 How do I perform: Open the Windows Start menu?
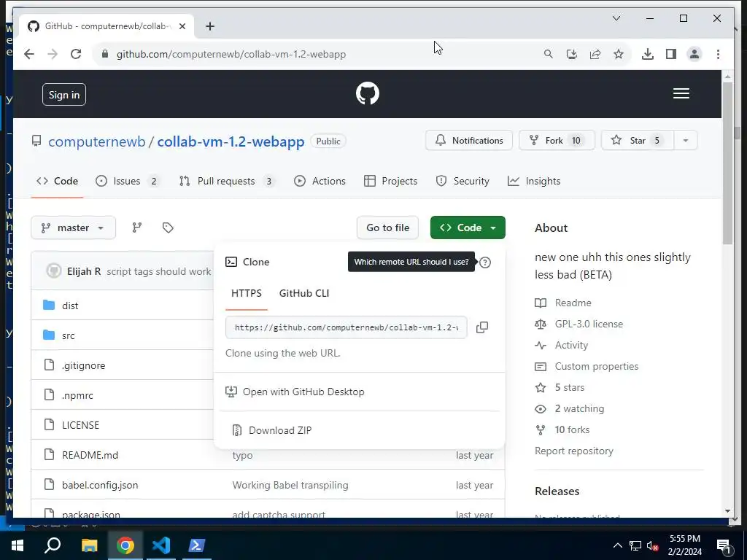pos(18,545)
